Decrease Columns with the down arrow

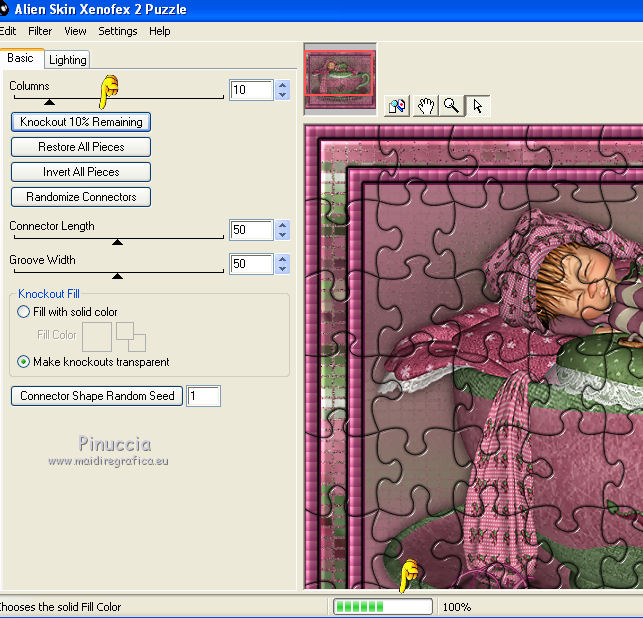pyautogui.click(x=282, y=95)
